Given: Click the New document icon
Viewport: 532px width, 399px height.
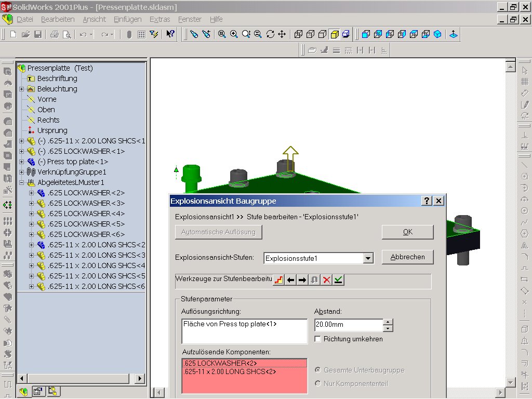Looking at the screenshot, I should click(13, 34).
